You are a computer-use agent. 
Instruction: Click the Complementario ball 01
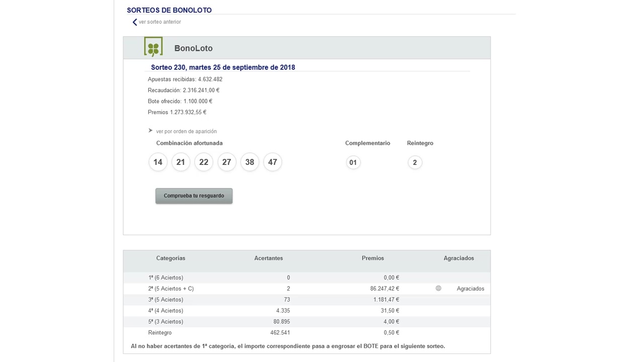point(353,162)
